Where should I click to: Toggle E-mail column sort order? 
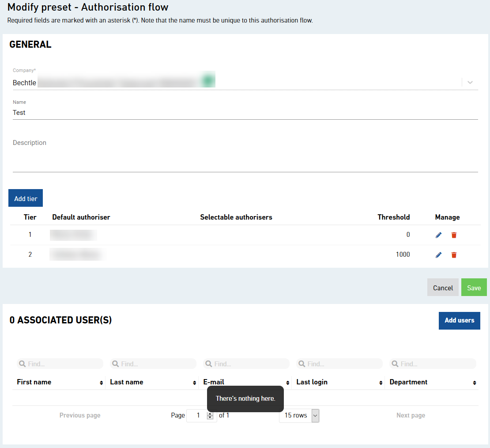pos(287,382)
